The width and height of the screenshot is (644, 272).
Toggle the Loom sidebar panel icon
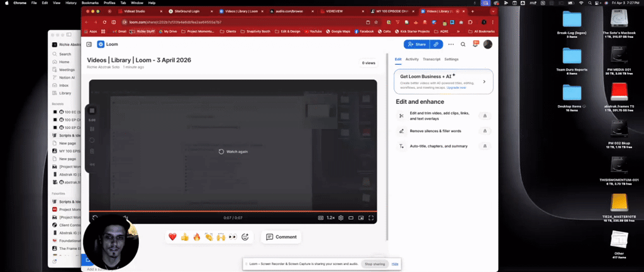(x=89, y=44)
